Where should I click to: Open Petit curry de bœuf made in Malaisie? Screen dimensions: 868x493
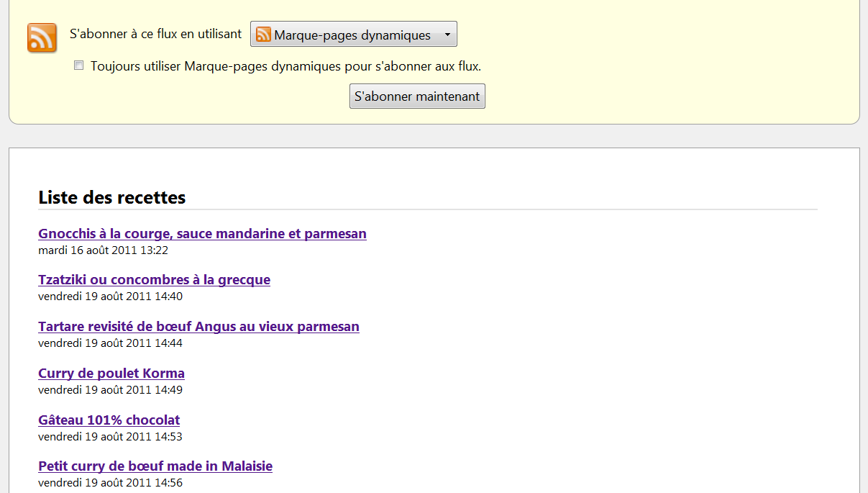[155, 466]
